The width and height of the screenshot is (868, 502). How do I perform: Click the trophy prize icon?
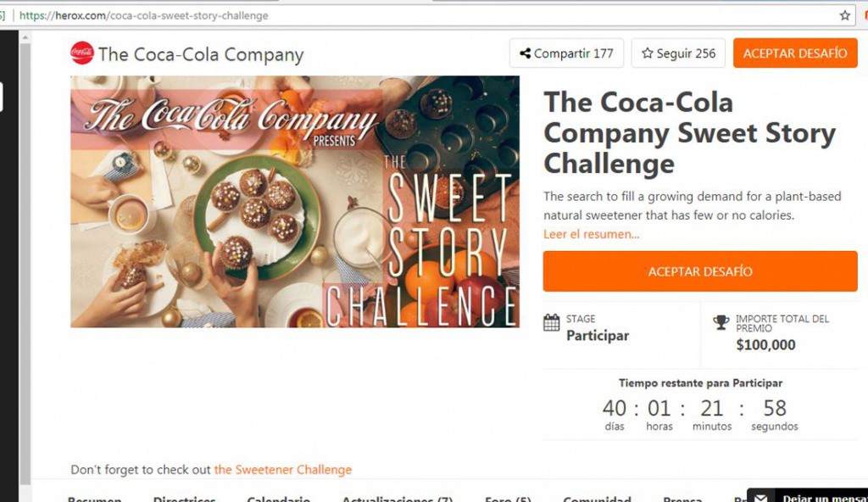click(x=721, y=322)
